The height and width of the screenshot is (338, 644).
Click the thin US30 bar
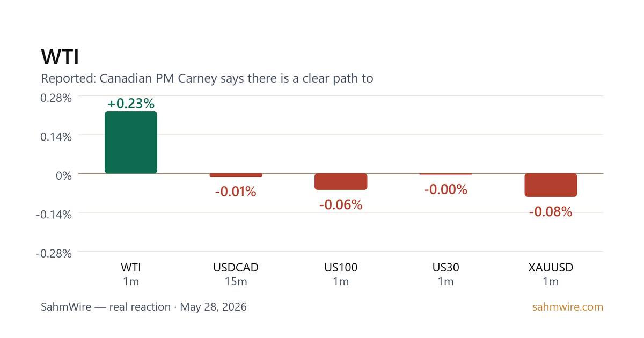446,174
